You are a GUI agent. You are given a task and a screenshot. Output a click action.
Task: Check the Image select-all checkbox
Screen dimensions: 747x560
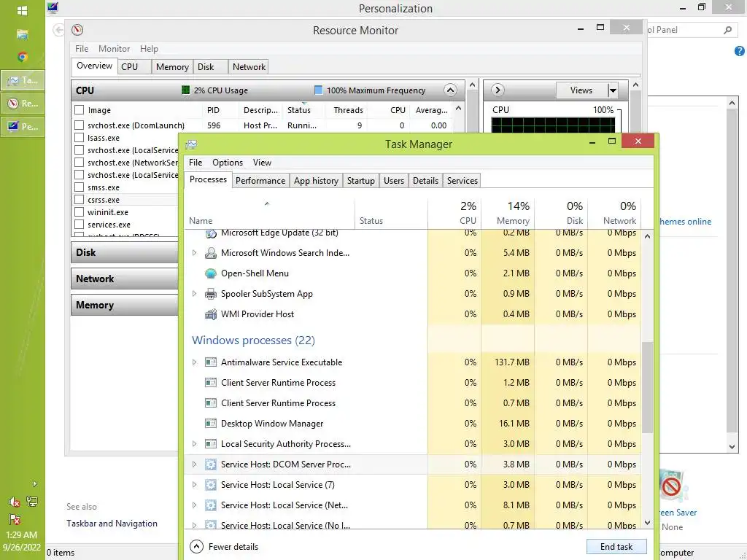(x=79, y=110)
